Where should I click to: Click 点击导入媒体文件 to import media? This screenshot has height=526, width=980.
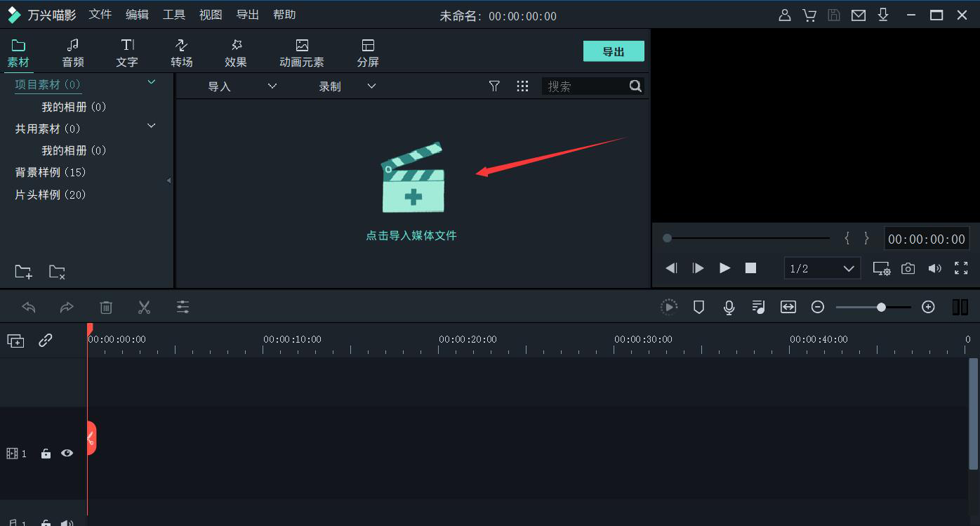click(x=411, y=236)
